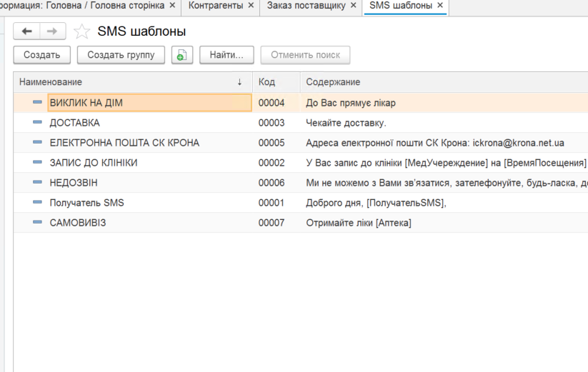Add SMS шаблоны to favorites star
The image size is (588, 372).
tap(82, 32)
